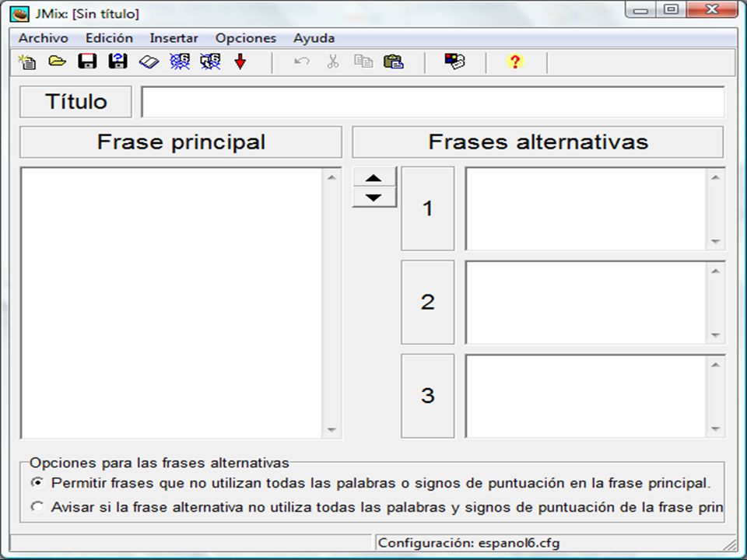The height and width of the screenshot is (560, 747).
Task: Click scroll-down arrow of alternative box 1
Action: [x=716, y=241]
